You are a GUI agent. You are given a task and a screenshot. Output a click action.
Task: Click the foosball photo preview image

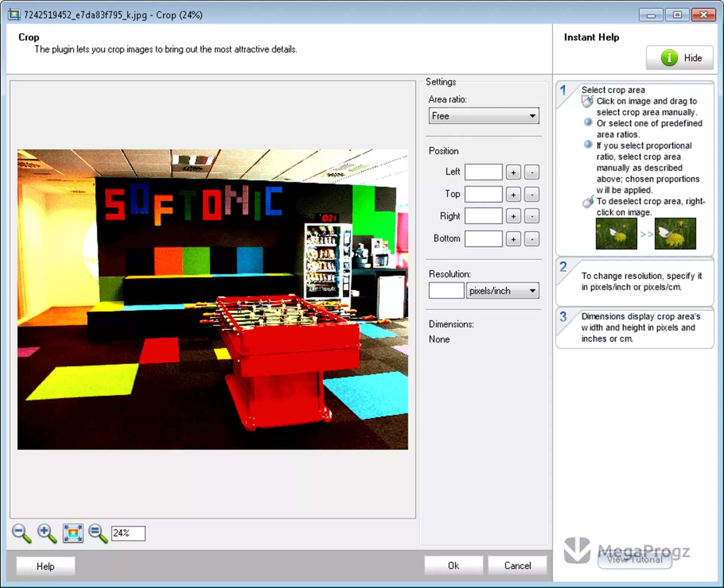coord(213,299)
